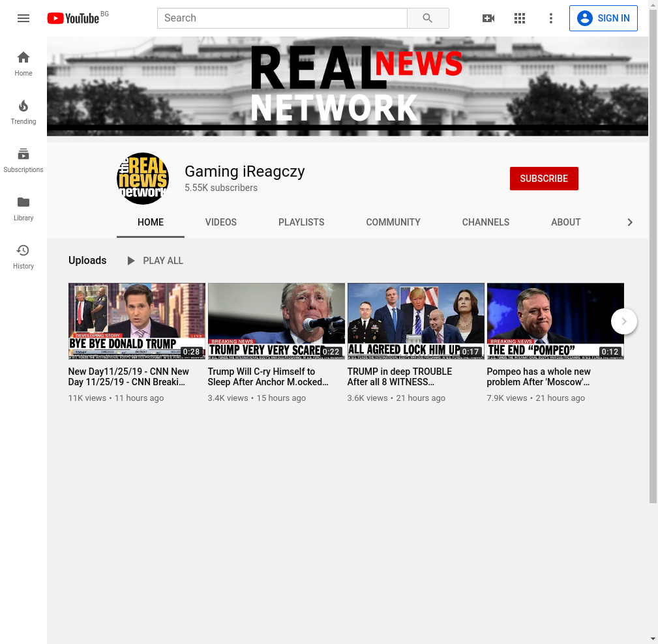Click the page vertical scrollbar thumb
658x644 pixels.
tap(653, 256)
